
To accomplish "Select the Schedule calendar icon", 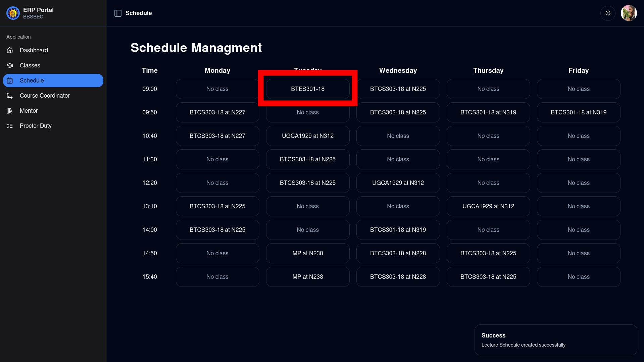I will tap(10, 81).
